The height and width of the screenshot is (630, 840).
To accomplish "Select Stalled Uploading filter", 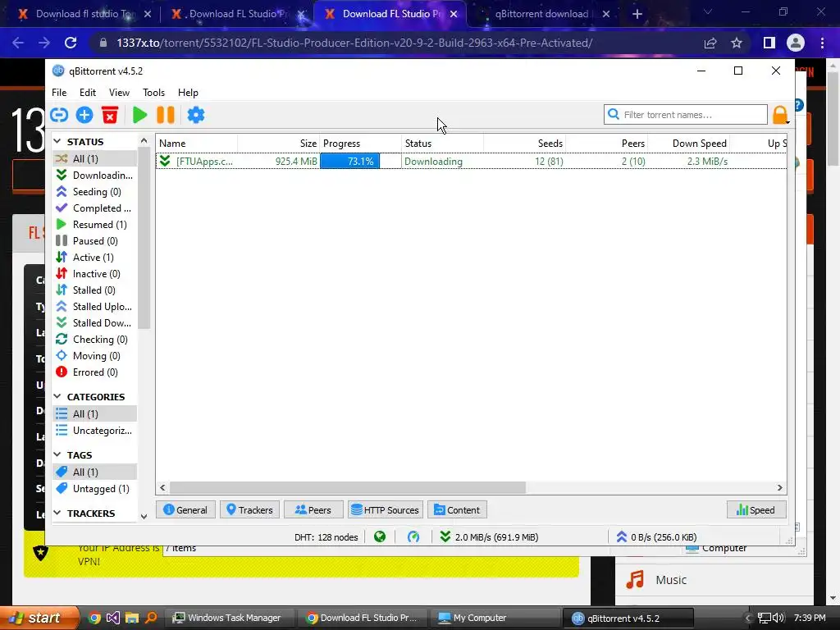I will point(95,307).
